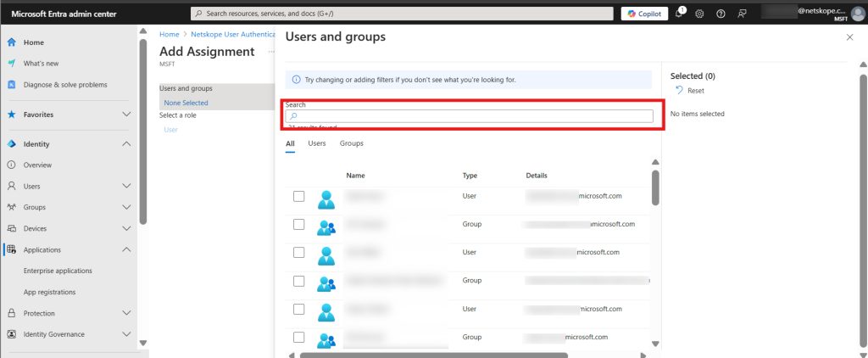Expand the Groups sidebar chevron
The height and width of the screenshot is (358, 868).
coord(126,207)
